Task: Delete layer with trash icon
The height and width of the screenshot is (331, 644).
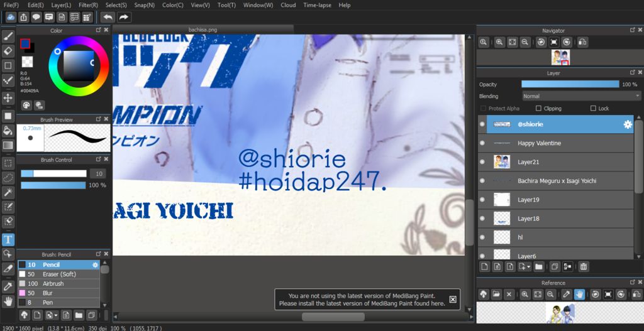Action: coord(583,267)
